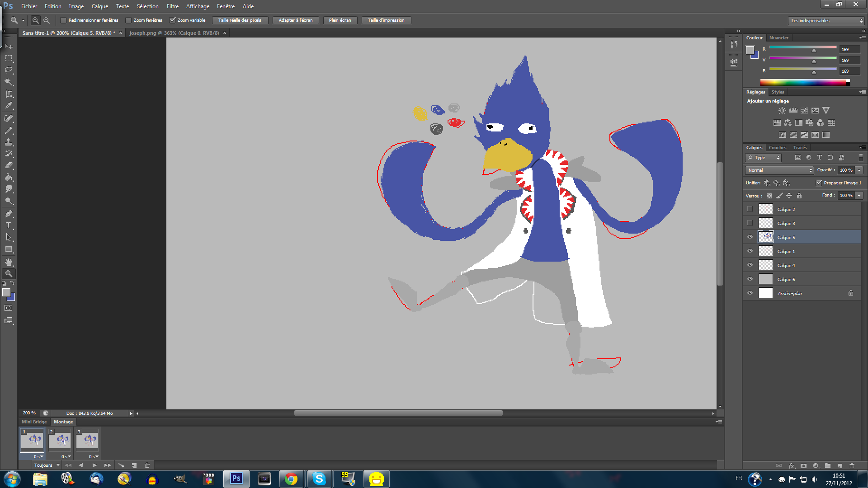Select the Lasso tool
Screen dimensions: 868x488
click(x=9, y=70)
